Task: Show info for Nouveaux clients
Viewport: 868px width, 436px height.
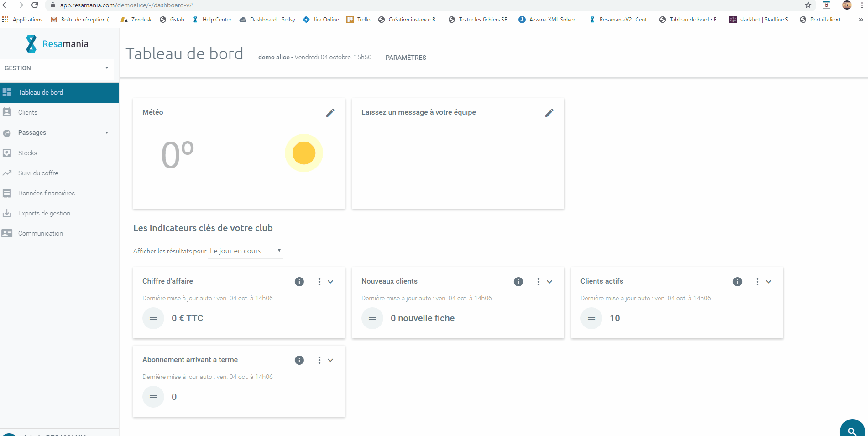Action: (x=518, y=282)
